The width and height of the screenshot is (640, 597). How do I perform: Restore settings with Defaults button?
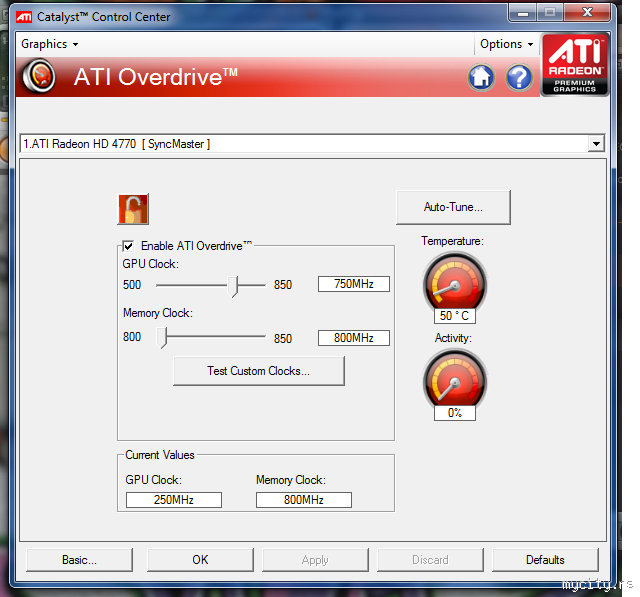click(x=545, y=560)
